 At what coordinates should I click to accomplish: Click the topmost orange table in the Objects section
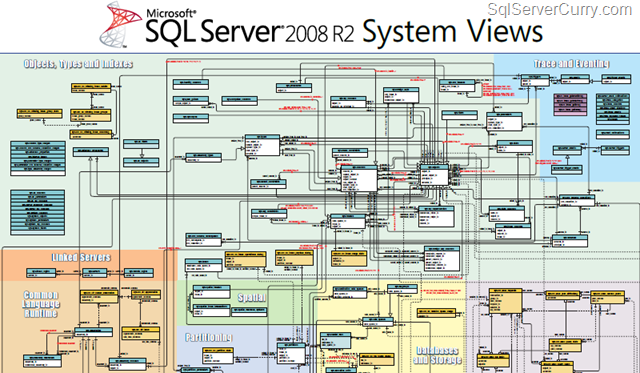tap(91, 88)
